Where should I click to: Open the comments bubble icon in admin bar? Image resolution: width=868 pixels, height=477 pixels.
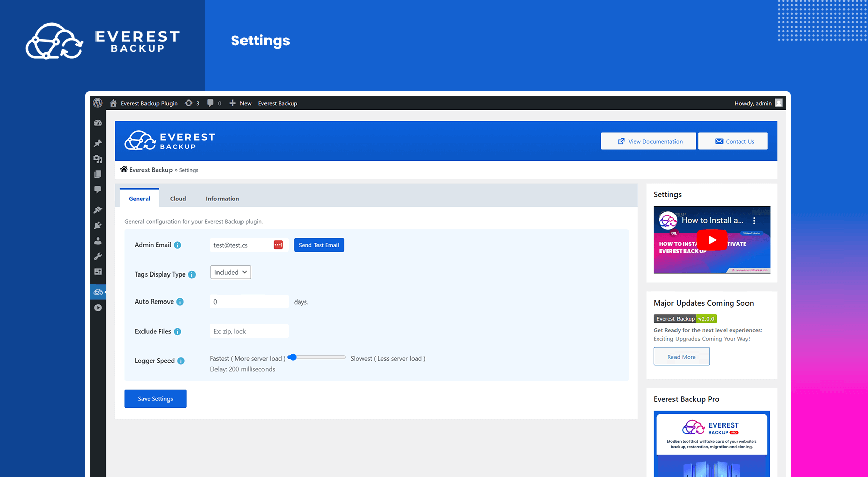210,103
